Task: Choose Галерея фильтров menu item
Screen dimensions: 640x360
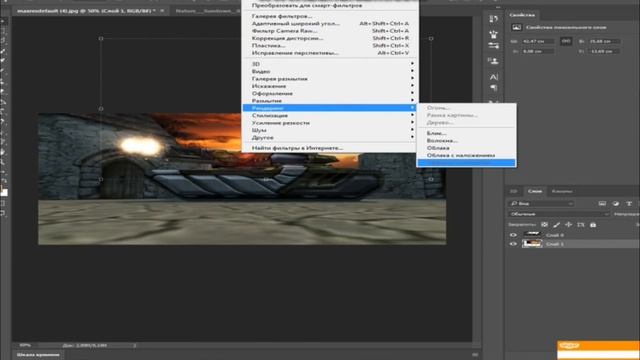Action: (330, 16)
